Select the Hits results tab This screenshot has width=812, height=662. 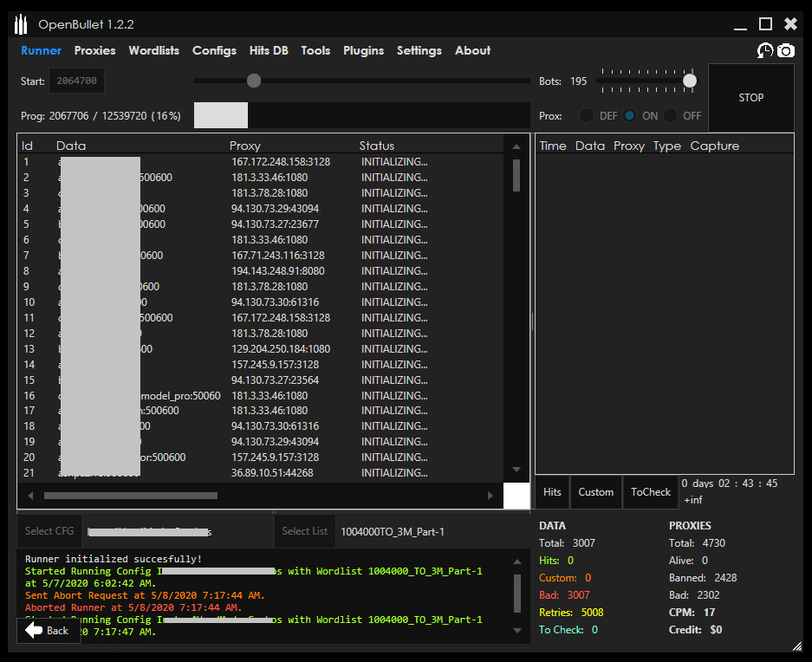coord(552,491)
